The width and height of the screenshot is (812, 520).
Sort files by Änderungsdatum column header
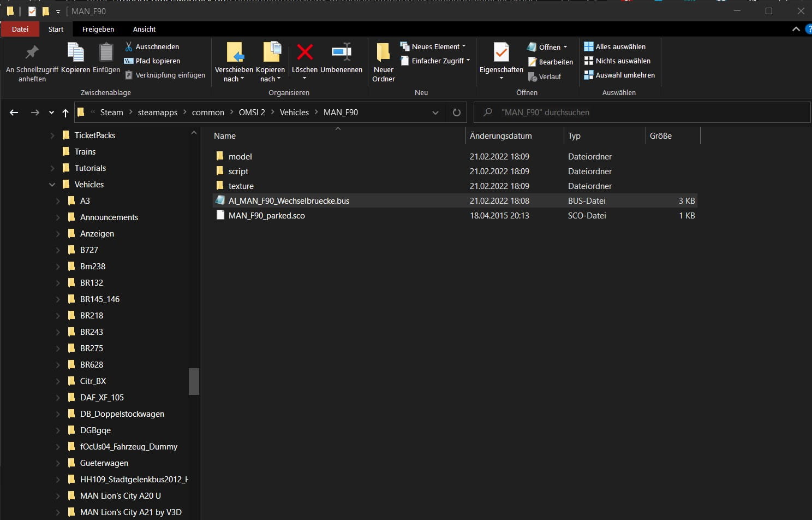500,136
